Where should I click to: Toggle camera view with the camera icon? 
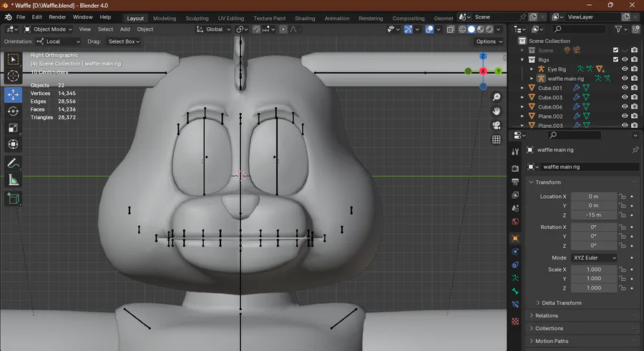pos(496,125)
